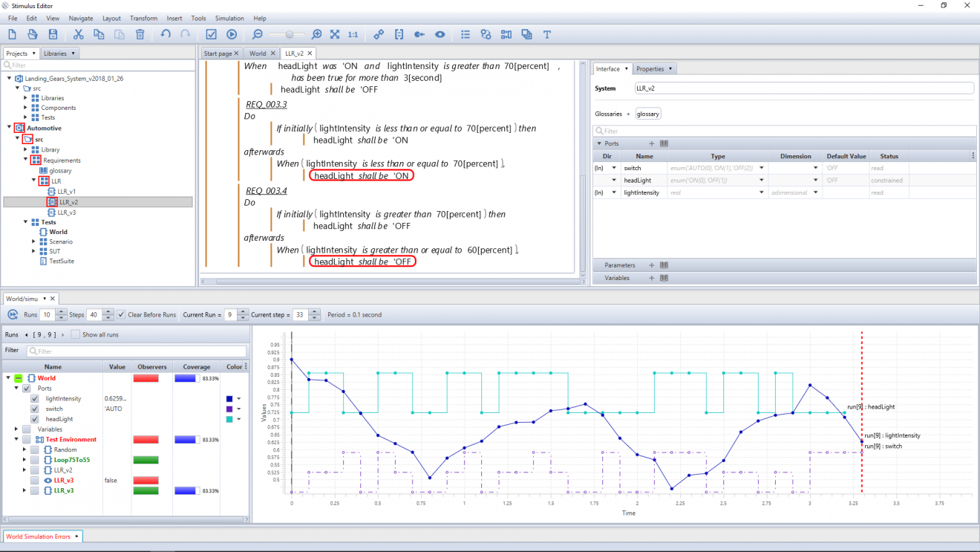The width and height of the screenshot is (980, 552).
Task: Expand the Variables row in simulation tree
Action: (x=17, y=429)
